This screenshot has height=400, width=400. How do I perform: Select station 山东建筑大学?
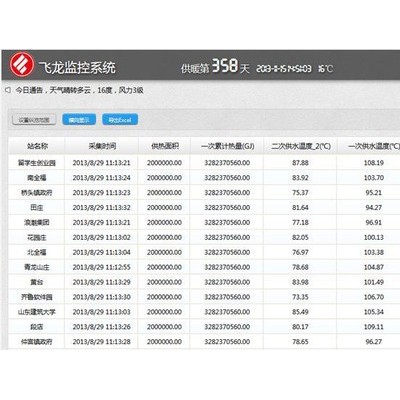(x=37, y=312)
